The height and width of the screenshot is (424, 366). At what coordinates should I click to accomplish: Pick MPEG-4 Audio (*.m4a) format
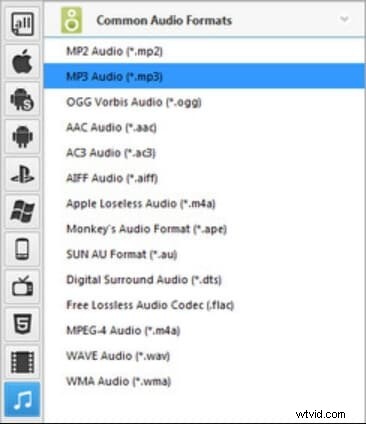tap(204, 330)
